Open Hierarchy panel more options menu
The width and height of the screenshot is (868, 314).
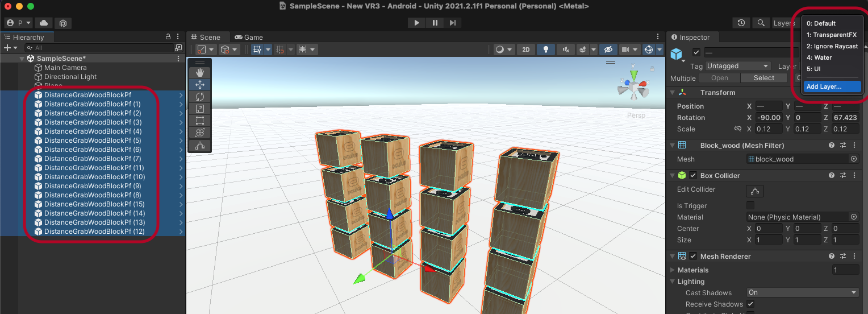click(178, 37)
